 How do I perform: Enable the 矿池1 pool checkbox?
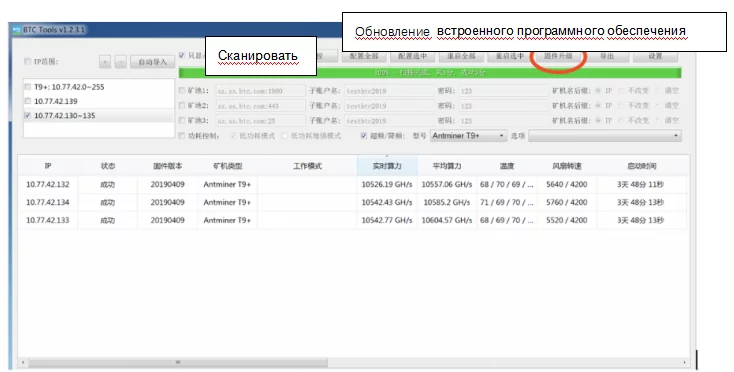tap(182, 91)
